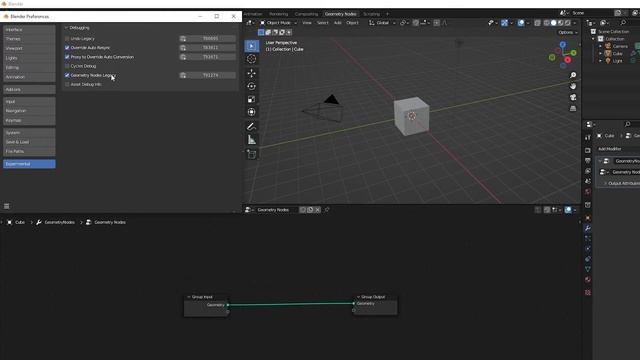Open the Global transform orientation dropdown
The height and width of the screenshot is (360, 640).
(x=382, y=23)
